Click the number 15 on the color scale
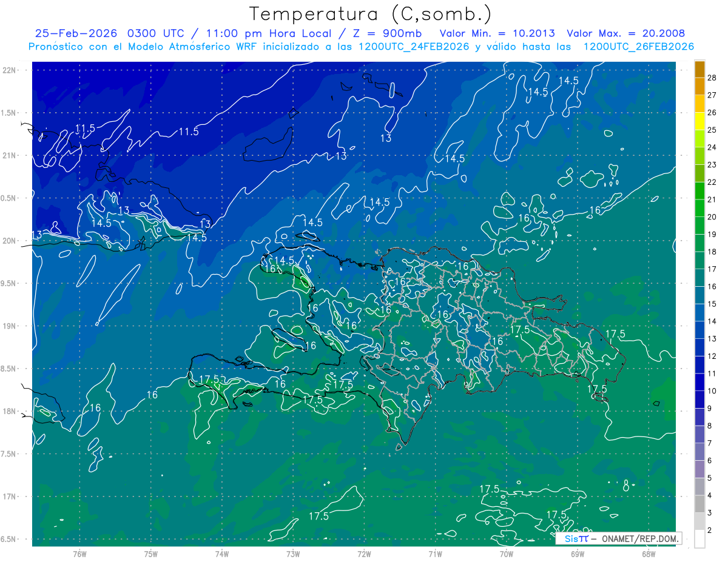Image resolution: width=728 pixels, height=562 pixels. [x=712, y=304]
